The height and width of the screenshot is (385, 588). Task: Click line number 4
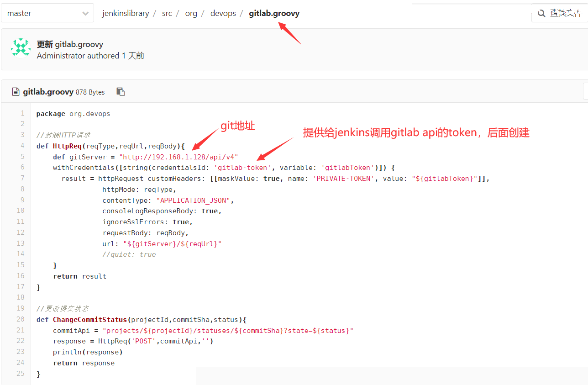[x=22, y=146]
